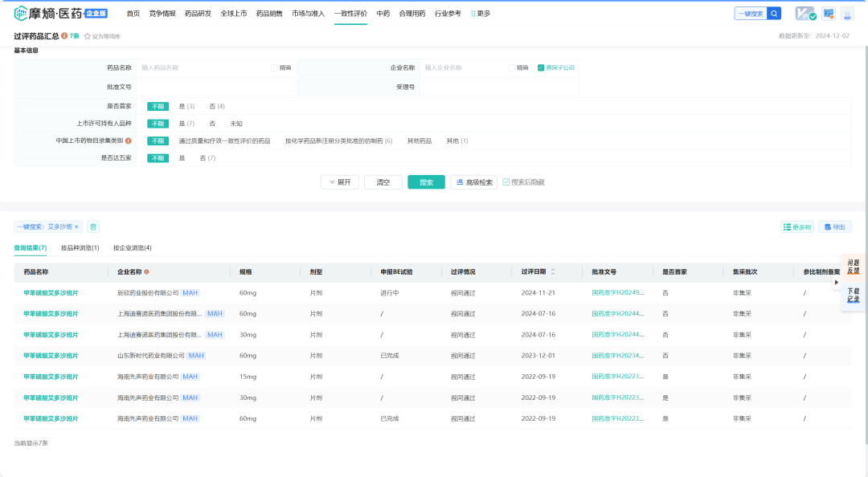Click the 批准文号 input field
Viewport: 868px width, 477px height.
tap(216, 87)
